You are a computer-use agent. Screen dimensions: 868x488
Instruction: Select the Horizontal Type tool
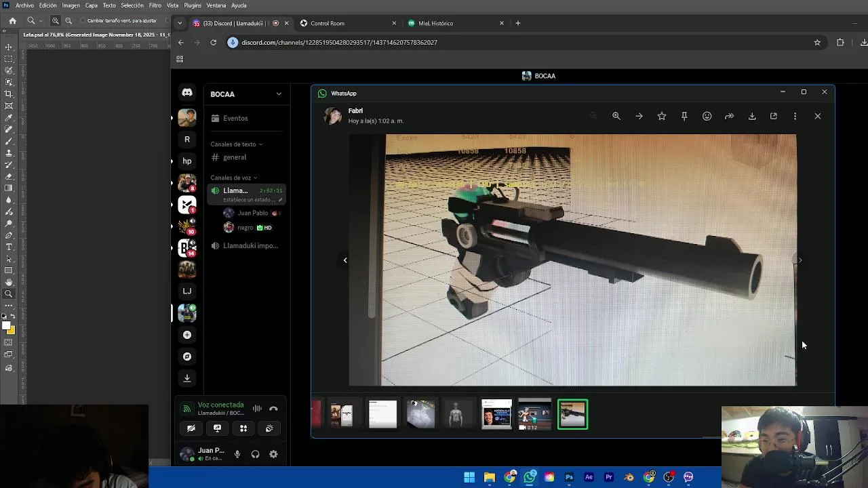[x=9, y=247]
